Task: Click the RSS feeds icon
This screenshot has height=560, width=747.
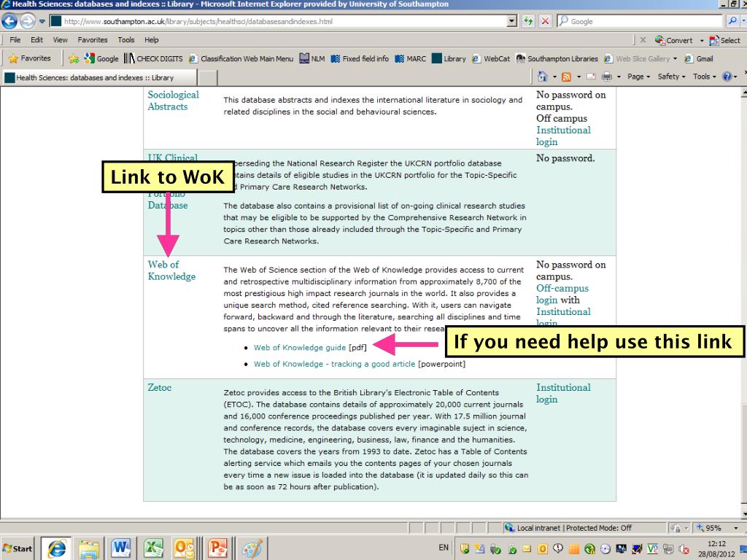Action: coord(566,77)
